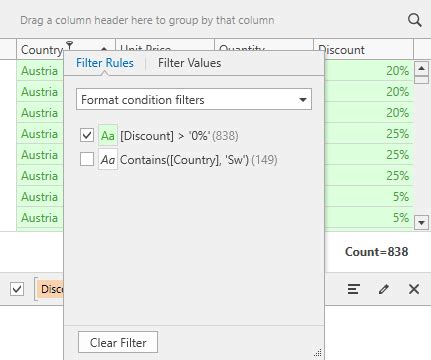Click scrollbar up arrow
Viewport: 431px width, 360px height.
click(x=421, y=69)
